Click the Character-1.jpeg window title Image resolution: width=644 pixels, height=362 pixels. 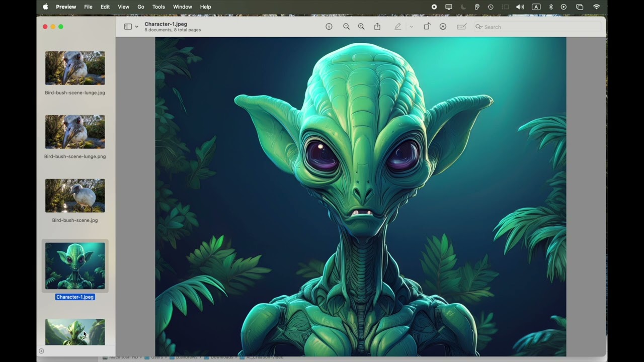[166, 24]
